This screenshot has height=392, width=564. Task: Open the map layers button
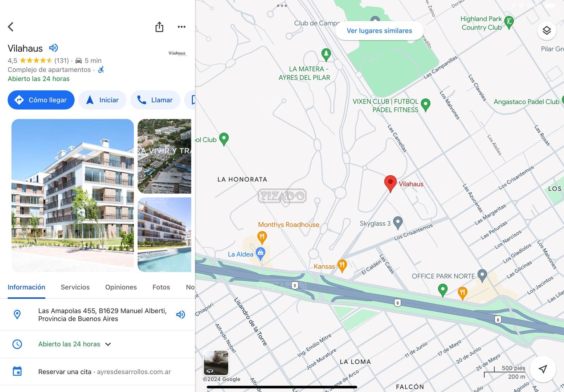pos(547,30)
